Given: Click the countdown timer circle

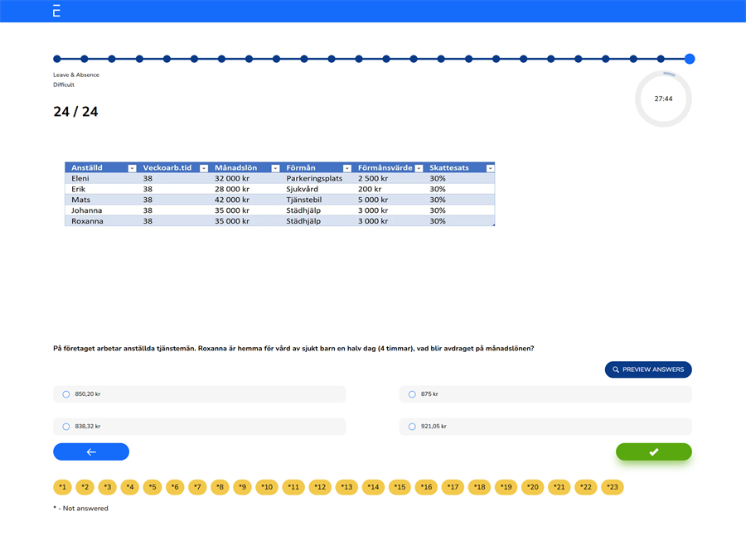Looking at the screenshot, I should [x=663, y=99].
